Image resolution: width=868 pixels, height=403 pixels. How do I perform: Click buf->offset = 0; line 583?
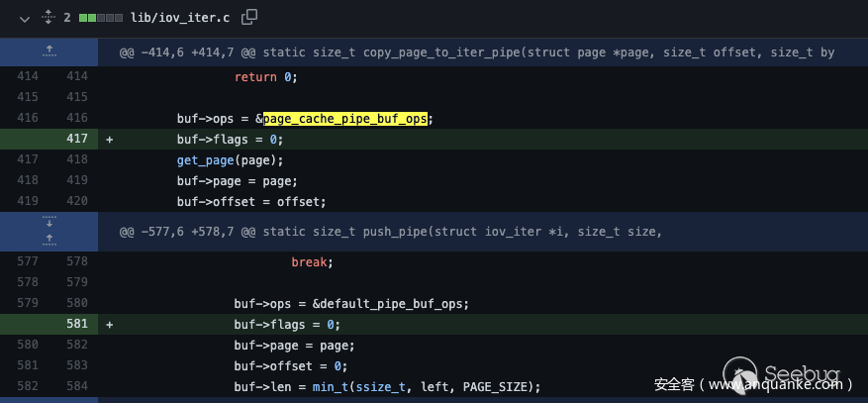click(291, 366)
